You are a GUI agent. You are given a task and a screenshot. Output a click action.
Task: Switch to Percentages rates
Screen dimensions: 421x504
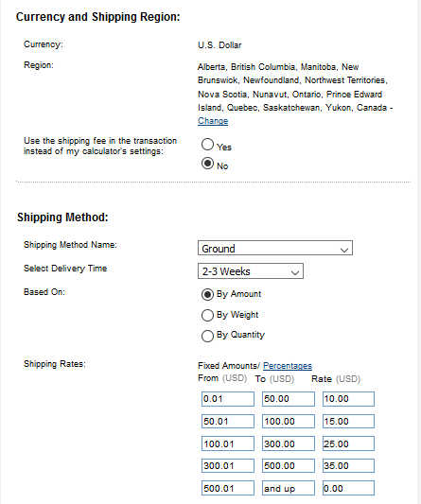click(288, 366)
